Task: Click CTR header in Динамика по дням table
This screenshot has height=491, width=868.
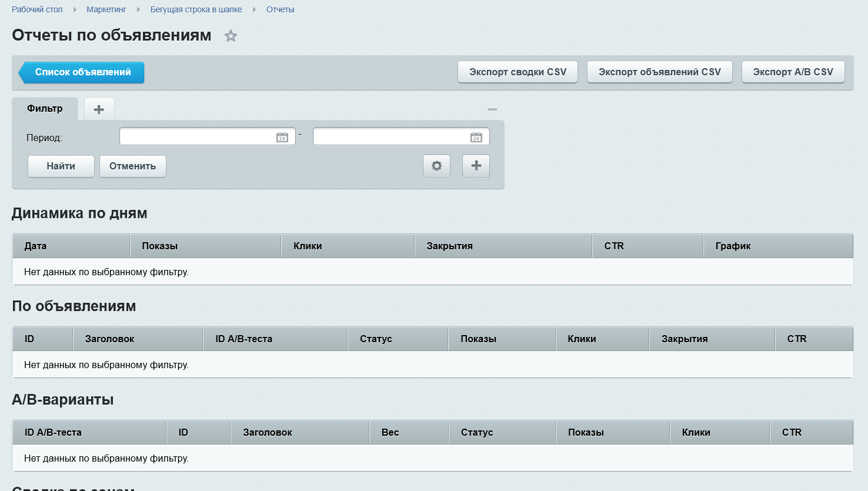Action: pyautogui.click(x=648, y=246)
